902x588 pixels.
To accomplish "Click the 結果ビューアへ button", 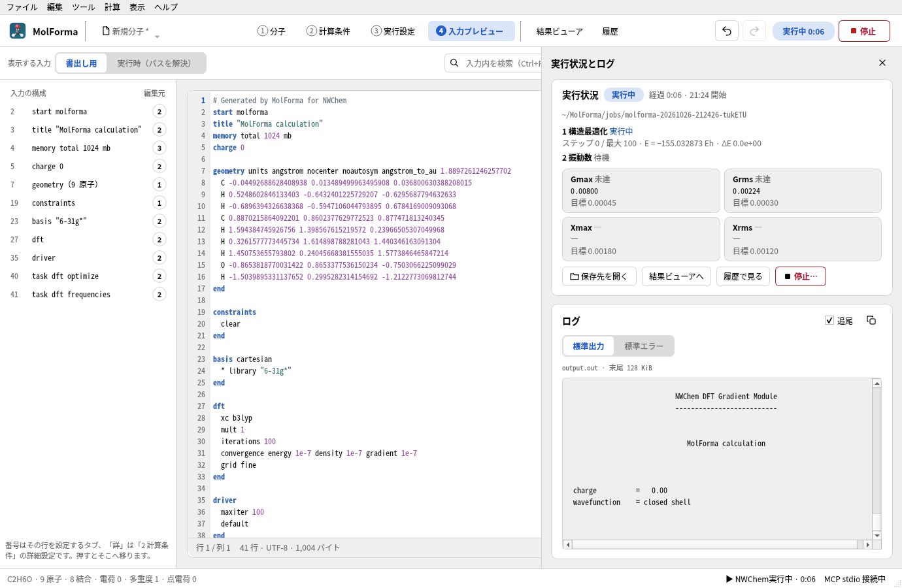I will [676, 276].
